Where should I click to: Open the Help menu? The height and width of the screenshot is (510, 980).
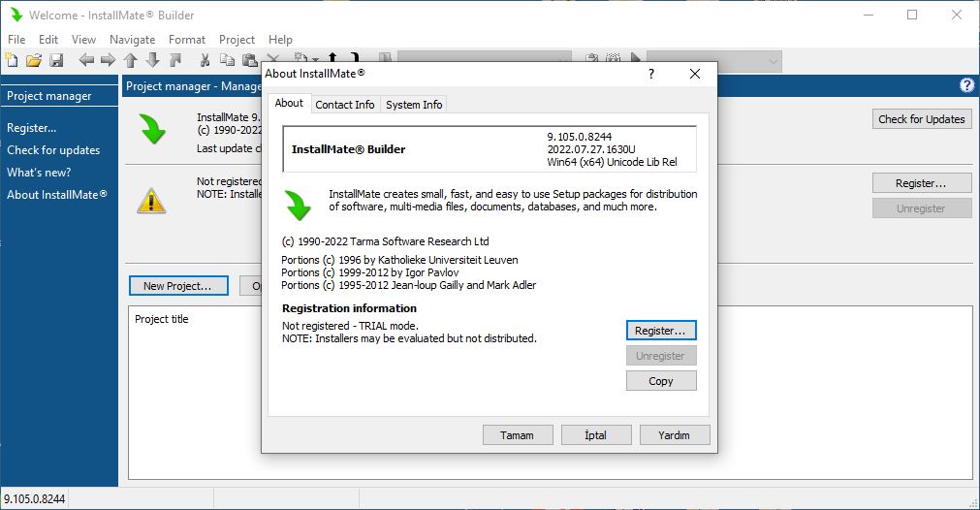pos(281,40)
